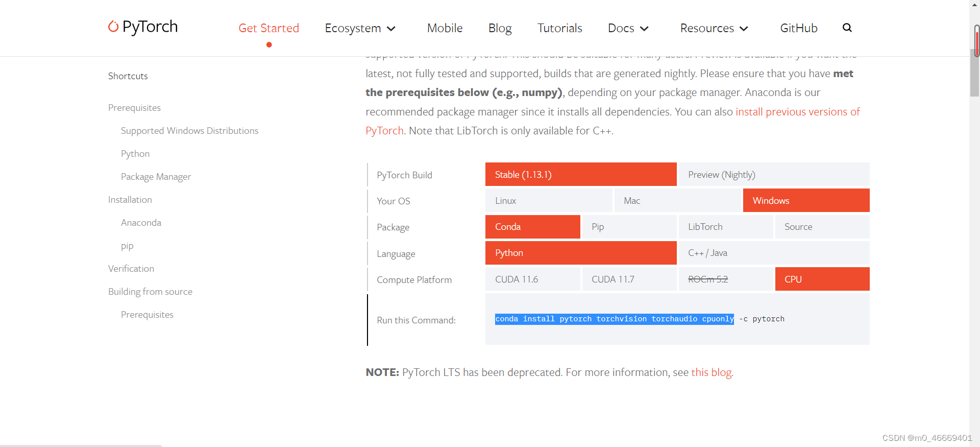Open Tutorials in the navigation bar

tap(559, 28)
